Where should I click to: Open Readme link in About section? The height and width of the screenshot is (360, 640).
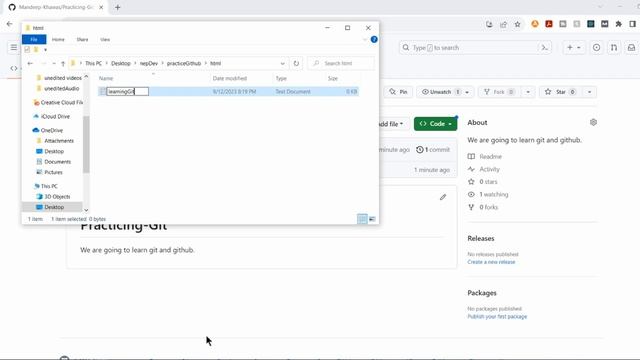click(484, 156)
